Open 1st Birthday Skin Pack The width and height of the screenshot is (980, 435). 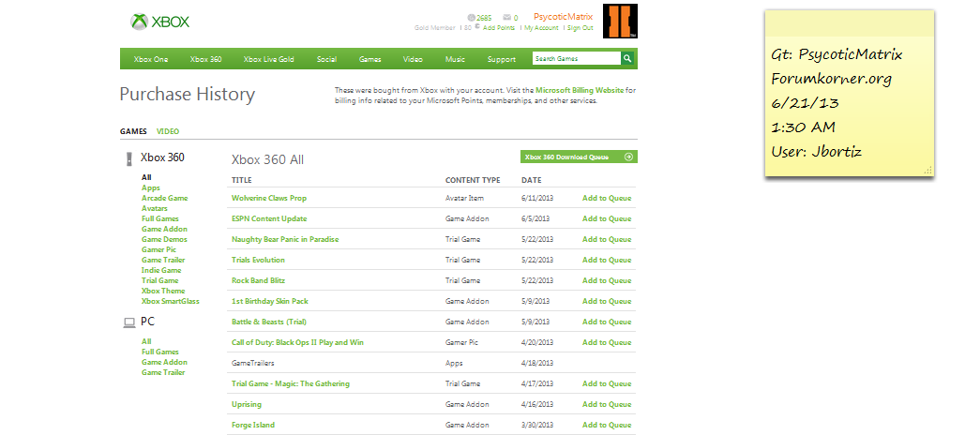[269, 301]
